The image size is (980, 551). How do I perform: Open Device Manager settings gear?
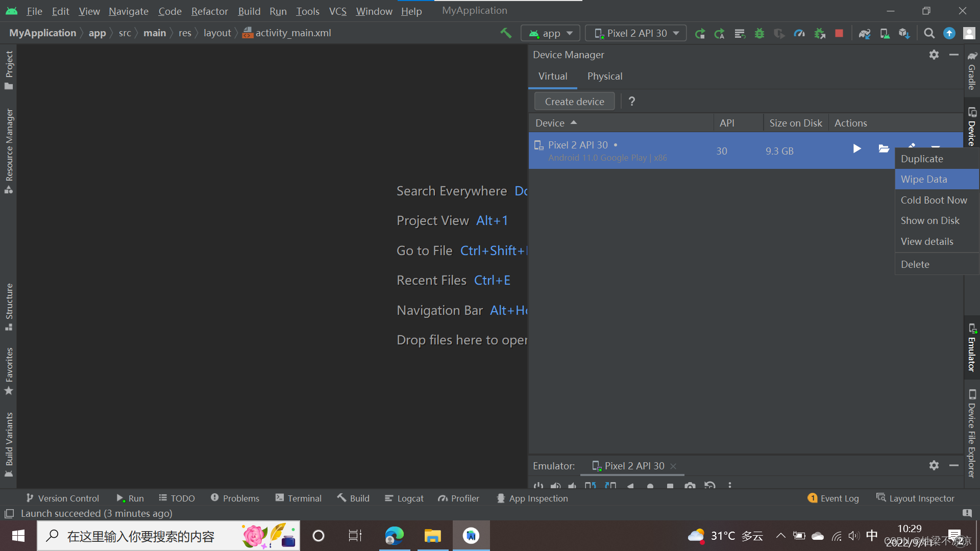[934, 55]
